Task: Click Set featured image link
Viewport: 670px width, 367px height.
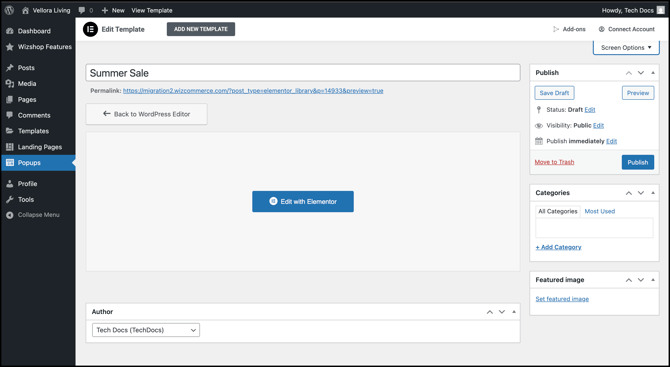Action: click(x=562, y=299)
